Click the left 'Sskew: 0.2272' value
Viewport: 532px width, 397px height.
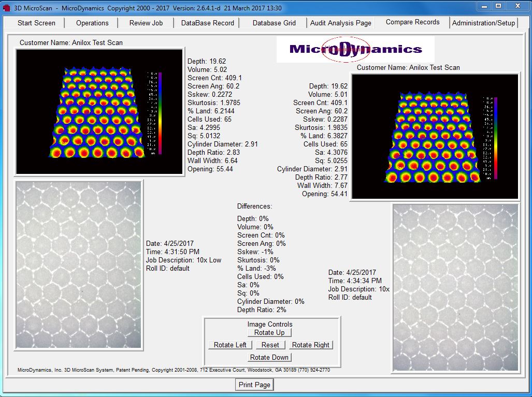coord(210,94)
